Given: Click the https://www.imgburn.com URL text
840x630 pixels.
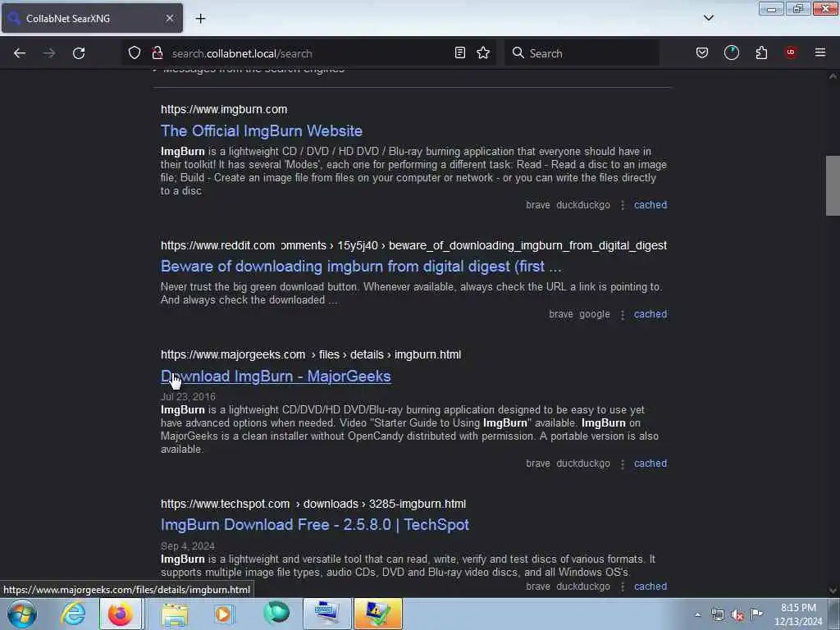Looking at the screenshot, I should pos(224,109).
